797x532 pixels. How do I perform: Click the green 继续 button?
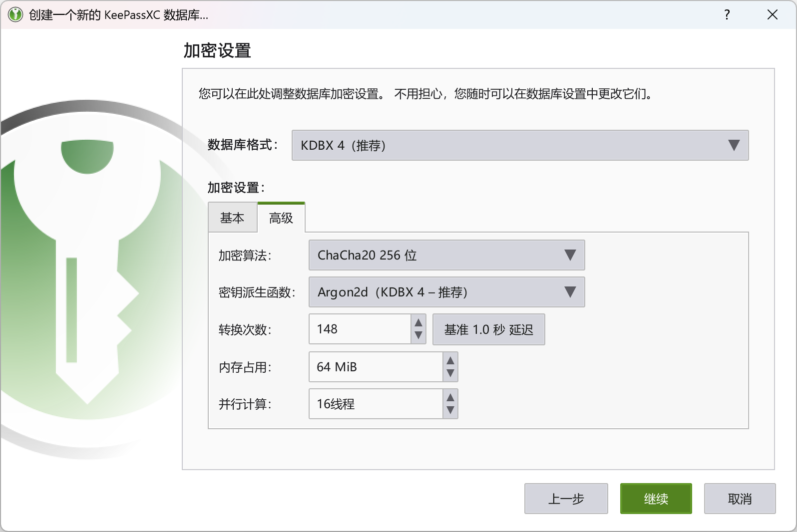(x=656, y=499)
